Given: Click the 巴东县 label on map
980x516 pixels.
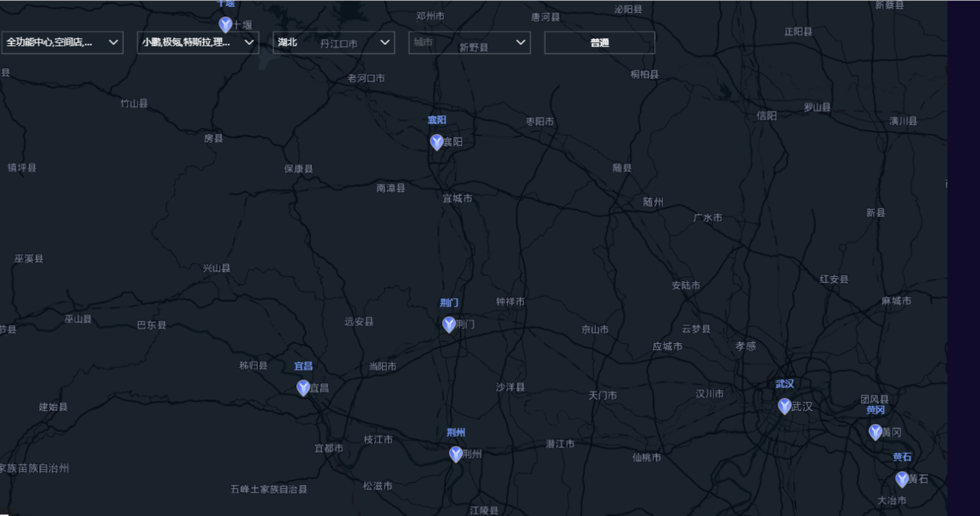Looking at the screenshot, I should tap(152, 325).
